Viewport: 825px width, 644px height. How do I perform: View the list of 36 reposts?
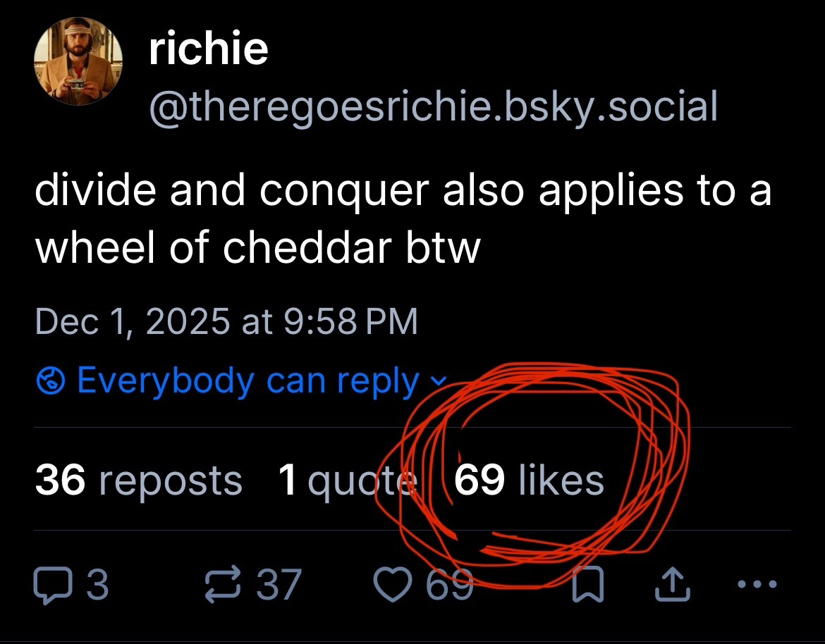[x=138, y=480]
